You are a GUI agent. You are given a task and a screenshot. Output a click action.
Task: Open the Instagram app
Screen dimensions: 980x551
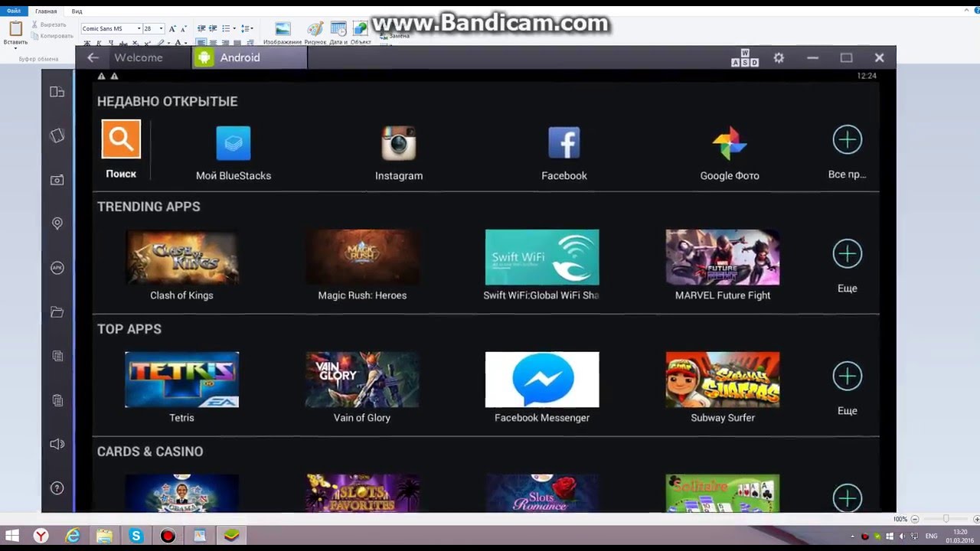(x=399, y=143)
